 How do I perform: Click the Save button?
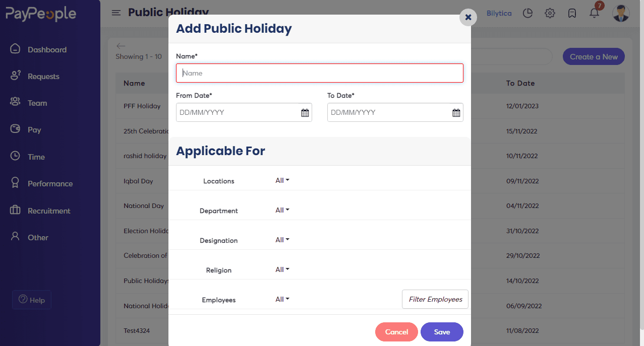[x=442, y=332]
